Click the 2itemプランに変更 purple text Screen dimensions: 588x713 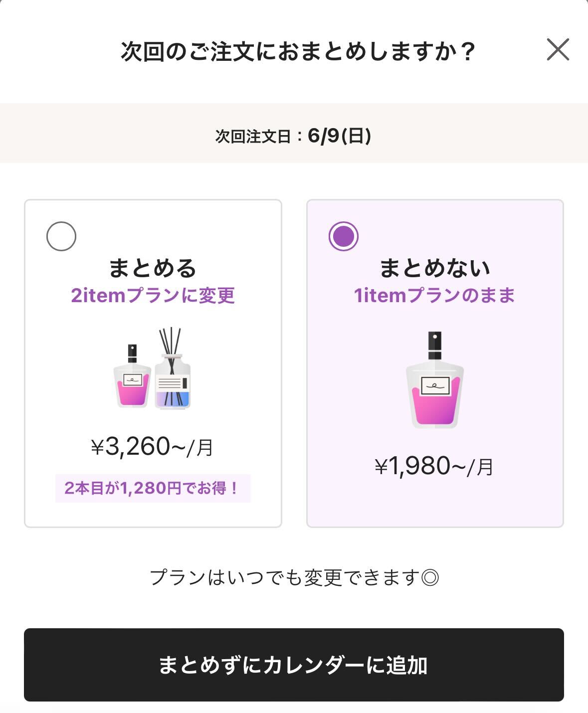click(153, 295)
